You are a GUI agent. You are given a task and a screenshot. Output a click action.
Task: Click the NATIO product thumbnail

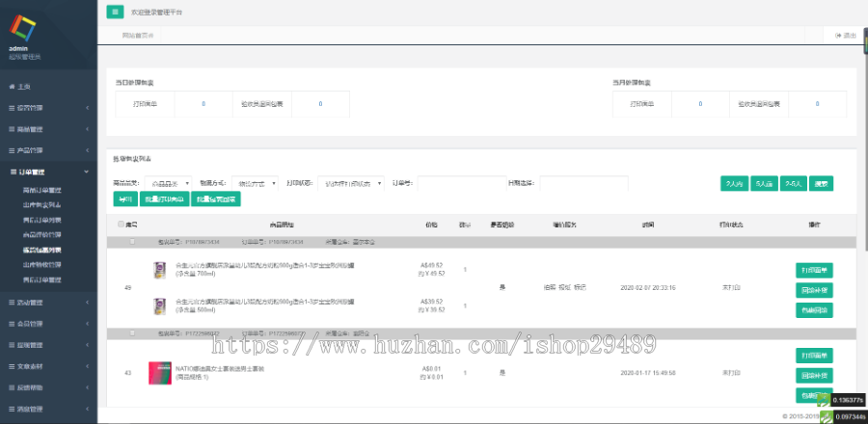[160, 373]
